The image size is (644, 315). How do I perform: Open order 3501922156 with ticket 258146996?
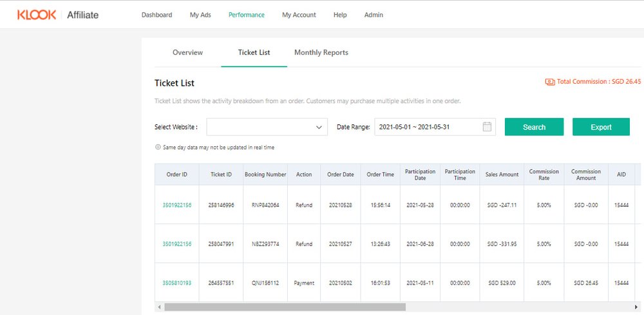coord(177,205)
